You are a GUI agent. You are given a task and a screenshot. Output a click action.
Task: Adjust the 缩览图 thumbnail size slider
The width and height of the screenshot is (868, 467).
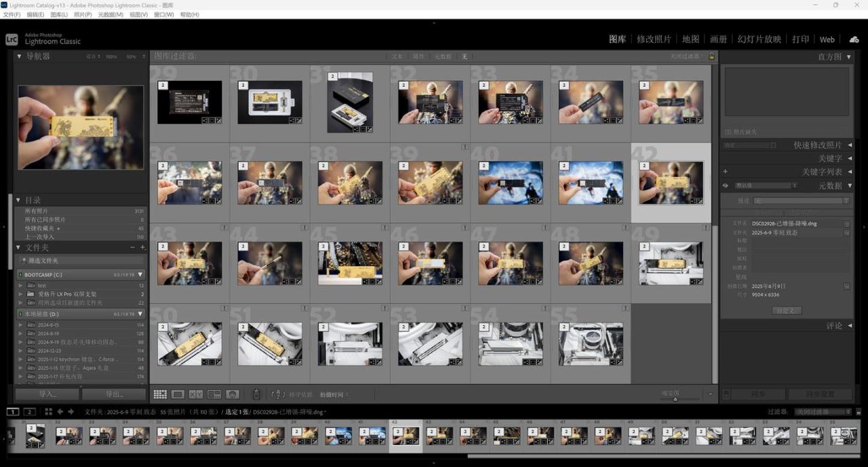675,399
